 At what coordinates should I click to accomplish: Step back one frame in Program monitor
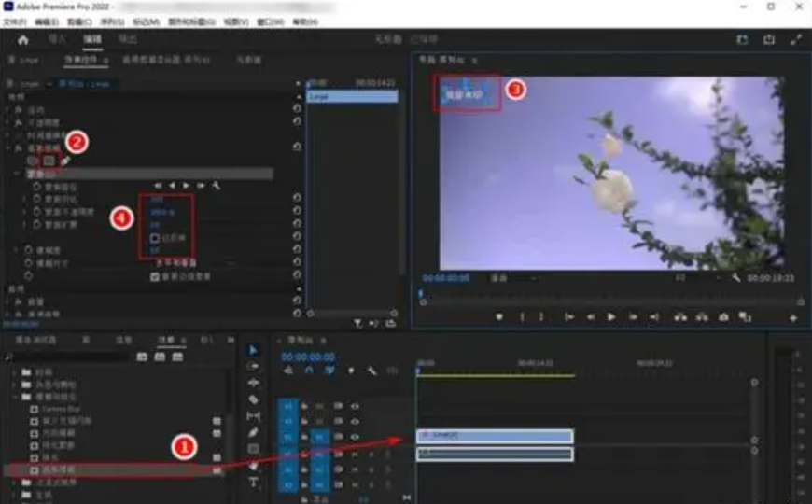point(591,317)
